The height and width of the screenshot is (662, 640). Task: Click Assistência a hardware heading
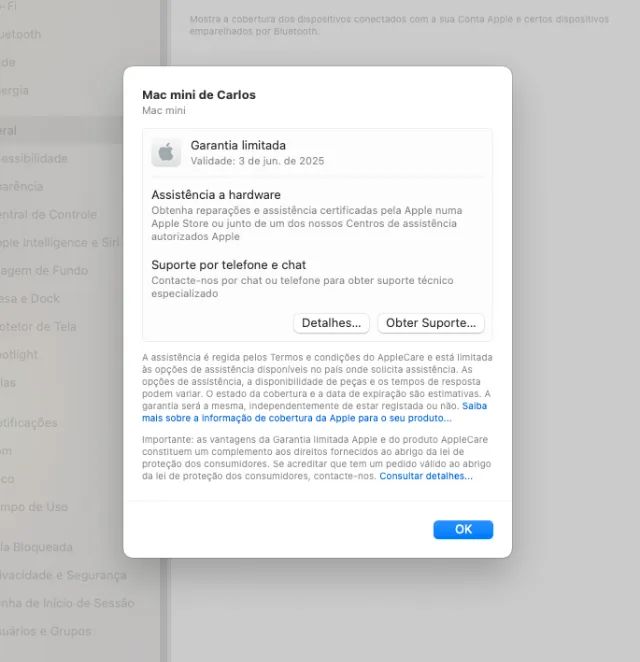pos(216,195)
